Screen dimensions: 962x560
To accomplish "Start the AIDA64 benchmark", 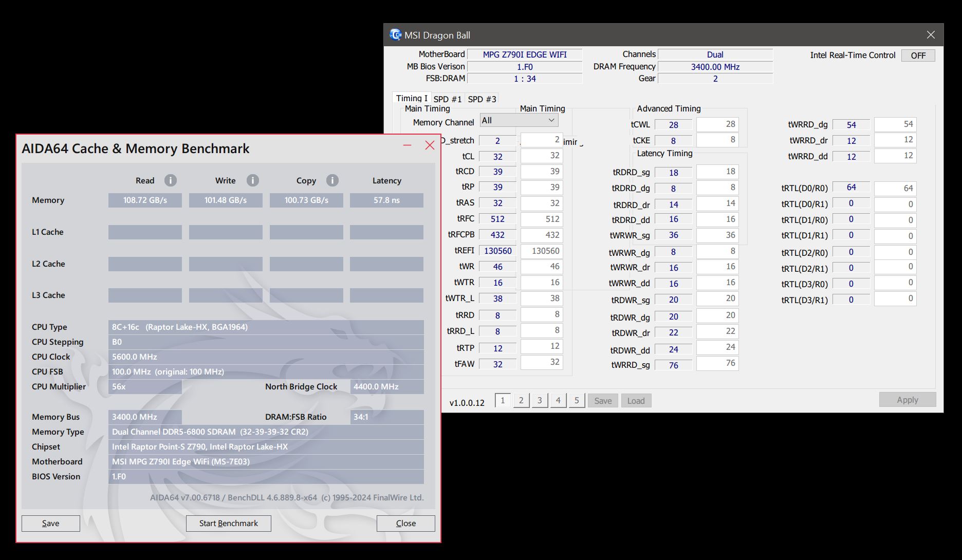I will pos(229,523).
